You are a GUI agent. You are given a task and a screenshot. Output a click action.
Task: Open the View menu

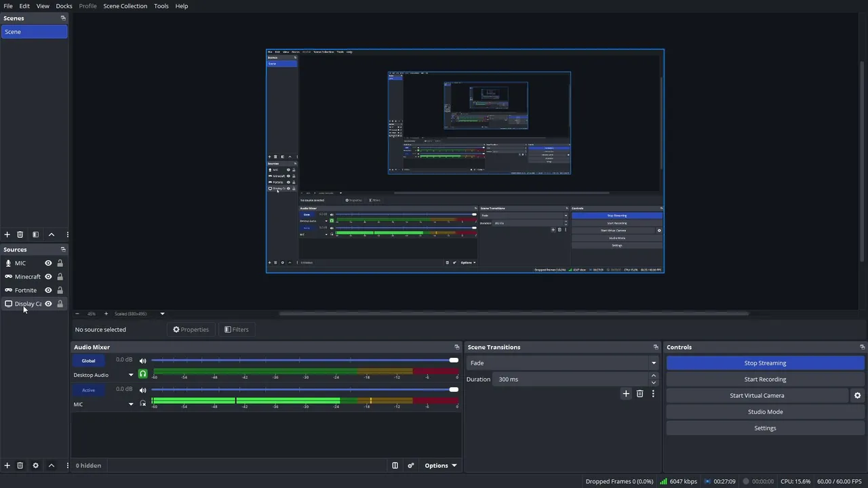[43, 6]
